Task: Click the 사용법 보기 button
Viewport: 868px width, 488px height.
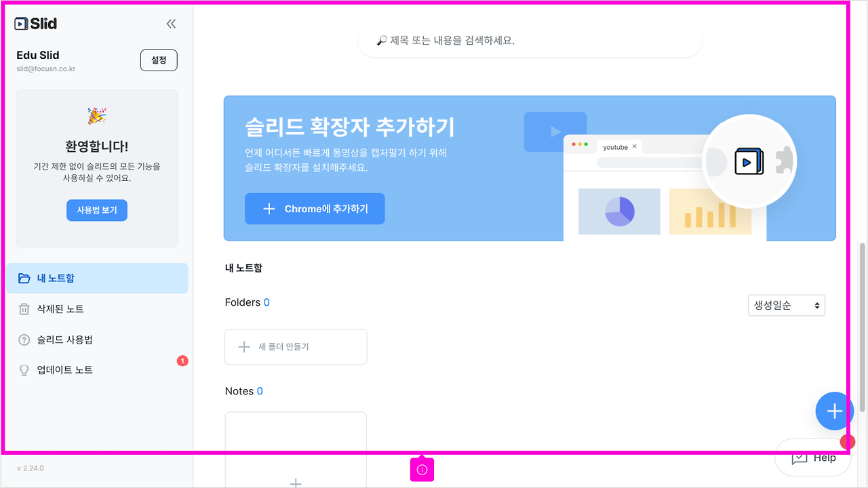Action: click(96, 210)
